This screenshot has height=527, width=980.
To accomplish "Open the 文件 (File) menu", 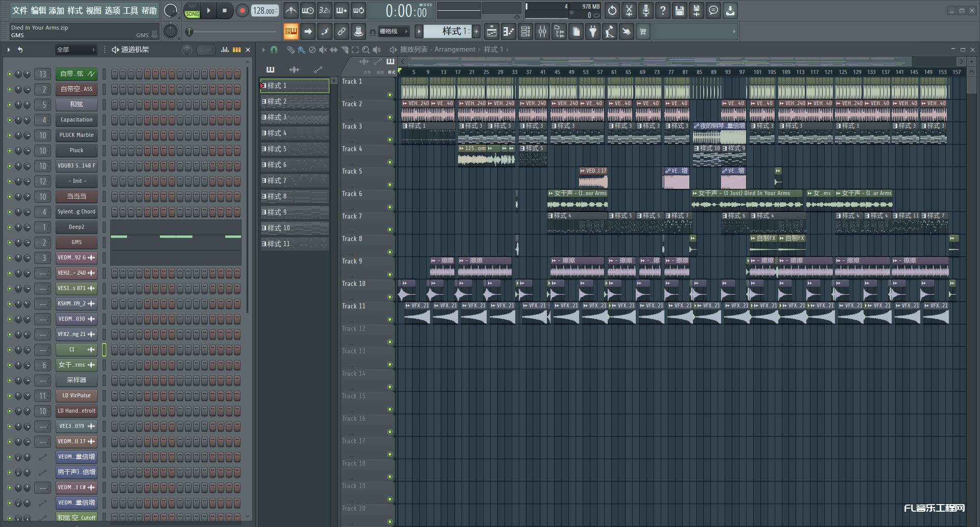I will (x=19, y=10).
